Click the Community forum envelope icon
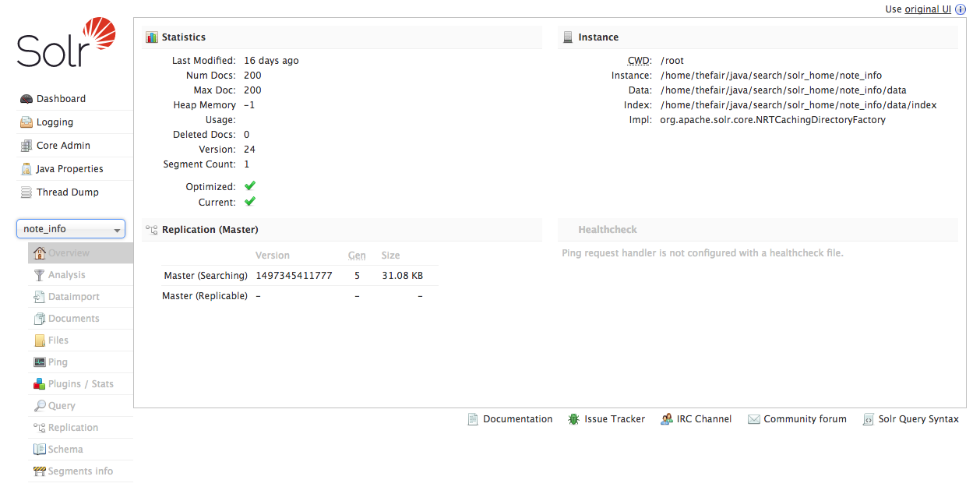This screenshot has height=501, width=980. click(753, 419)
